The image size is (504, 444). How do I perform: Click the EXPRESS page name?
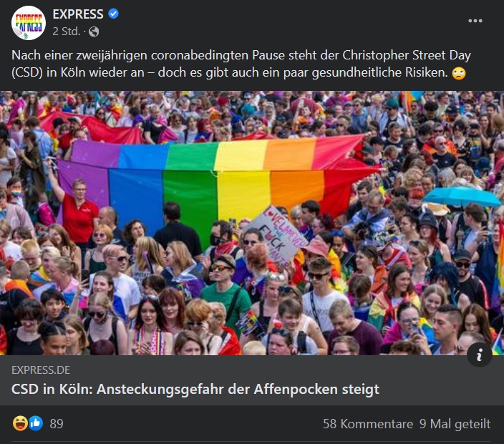[x=78, y=14]
